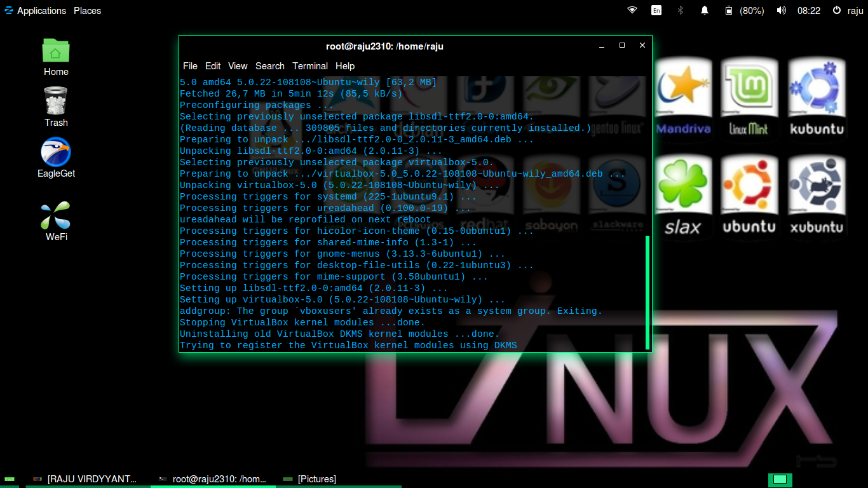Maximize the terminal window

pos(622,45)
